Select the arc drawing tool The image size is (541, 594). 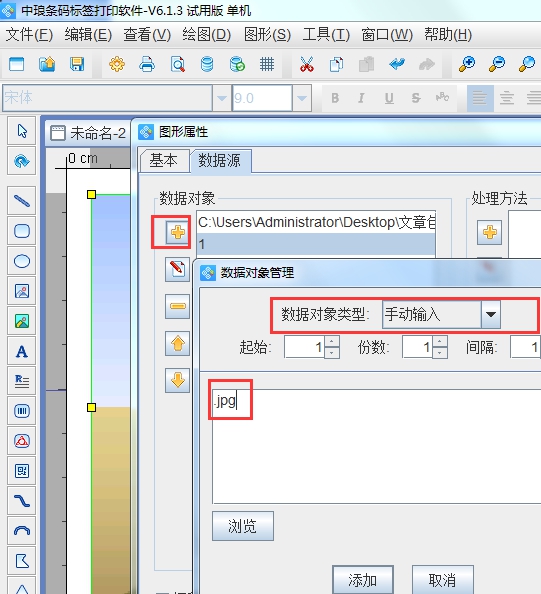tap(22, 531)
